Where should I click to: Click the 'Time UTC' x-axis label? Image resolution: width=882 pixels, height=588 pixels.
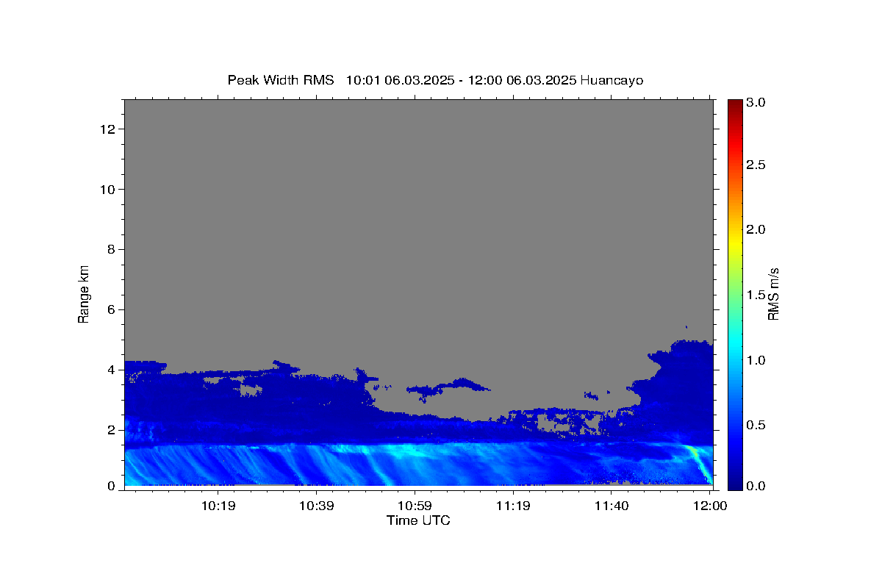418,520
